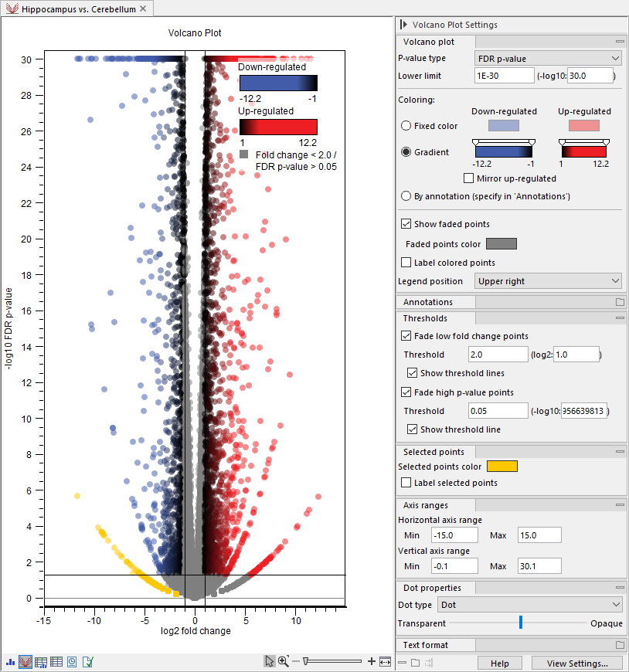Open the P-value type dropdown
629x672 pixels.
[548, 58]
